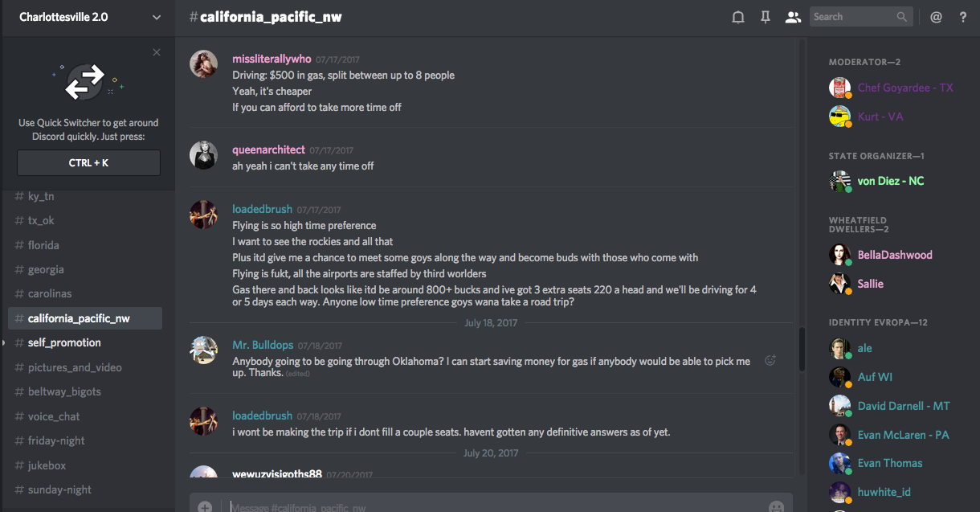Switch to the self_promotion channel
Viewport: 980px width, 512px height.
64,342
